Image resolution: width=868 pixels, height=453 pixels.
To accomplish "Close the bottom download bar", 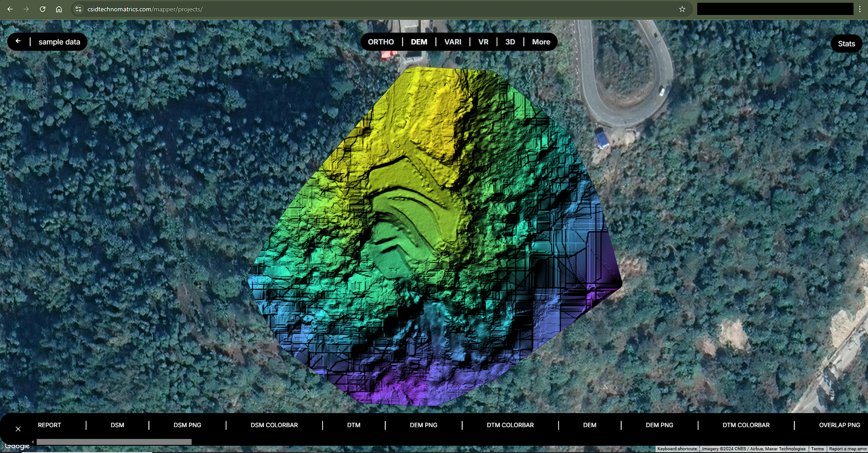I will (18, 429).
